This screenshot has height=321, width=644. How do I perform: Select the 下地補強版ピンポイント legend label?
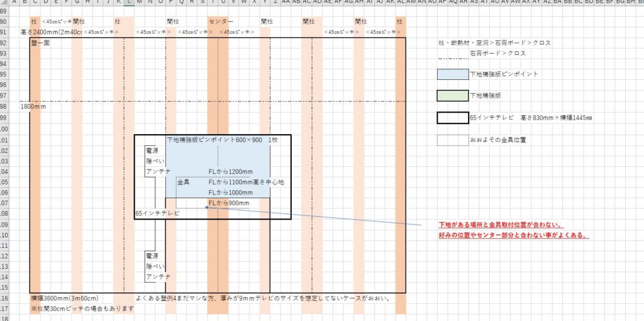(504, 74)
